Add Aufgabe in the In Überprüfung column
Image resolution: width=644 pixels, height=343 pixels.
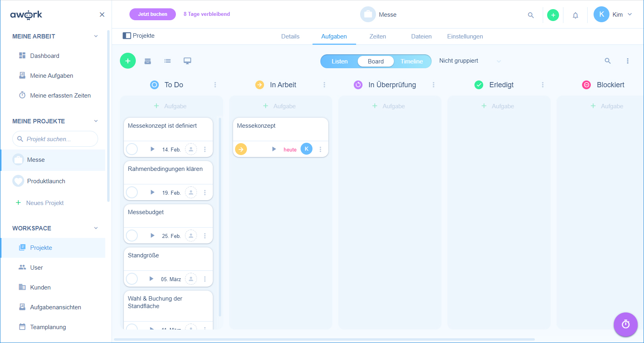click(x=389, y=106)
